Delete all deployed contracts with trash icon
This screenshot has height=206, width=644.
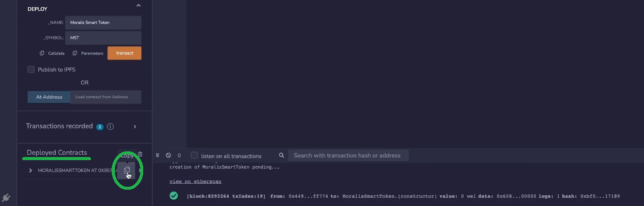[x=140, y=154]
